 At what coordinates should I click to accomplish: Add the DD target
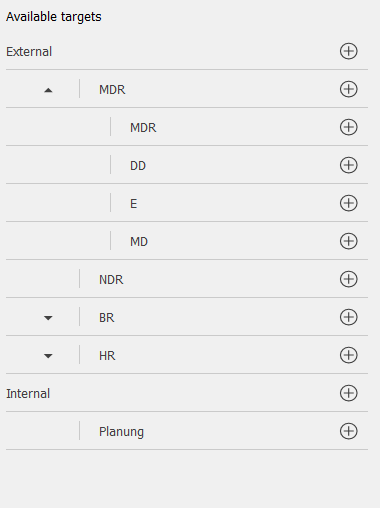(x=349, y=165)
